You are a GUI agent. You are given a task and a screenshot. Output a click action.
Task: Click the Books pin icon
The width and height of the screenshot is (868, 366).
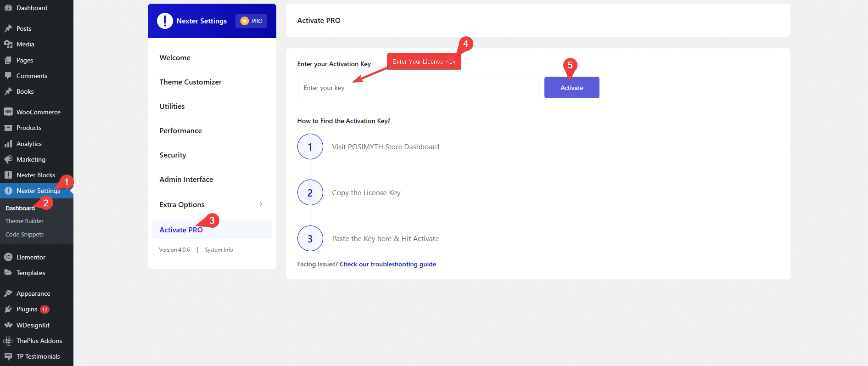click(x=8, y=91)
